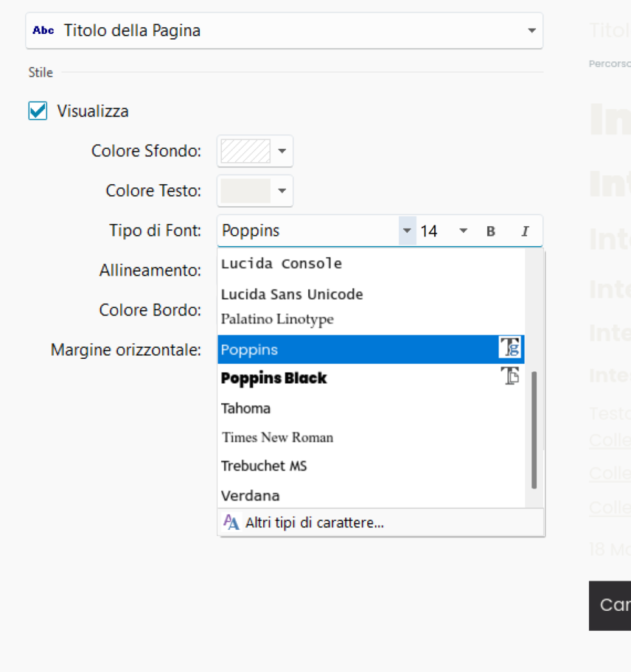This screenshot has width=631, height=672.
Task: Click the Colore Testo color swatch
Action: click(x=246, y=191)
